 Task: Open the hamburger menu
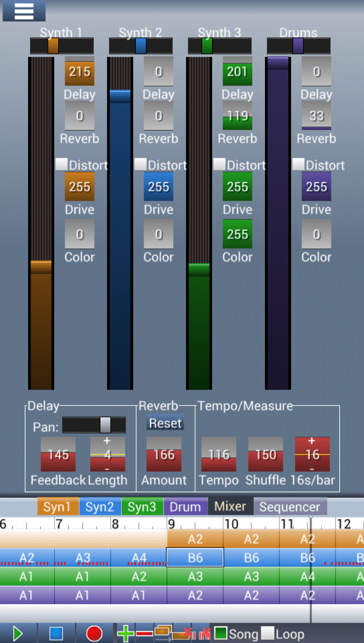[24, 11]
